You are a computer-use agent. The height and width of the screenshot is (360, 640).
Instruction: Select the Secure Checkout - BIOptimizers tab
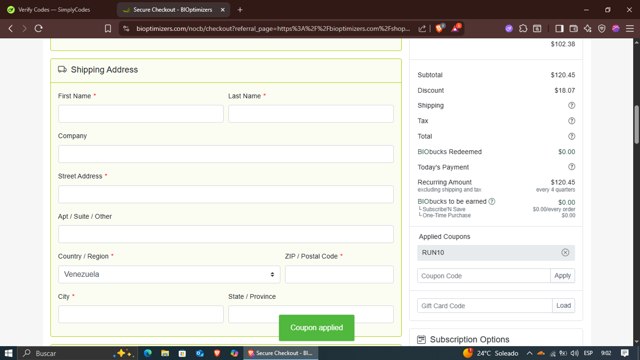coord(173,10)
